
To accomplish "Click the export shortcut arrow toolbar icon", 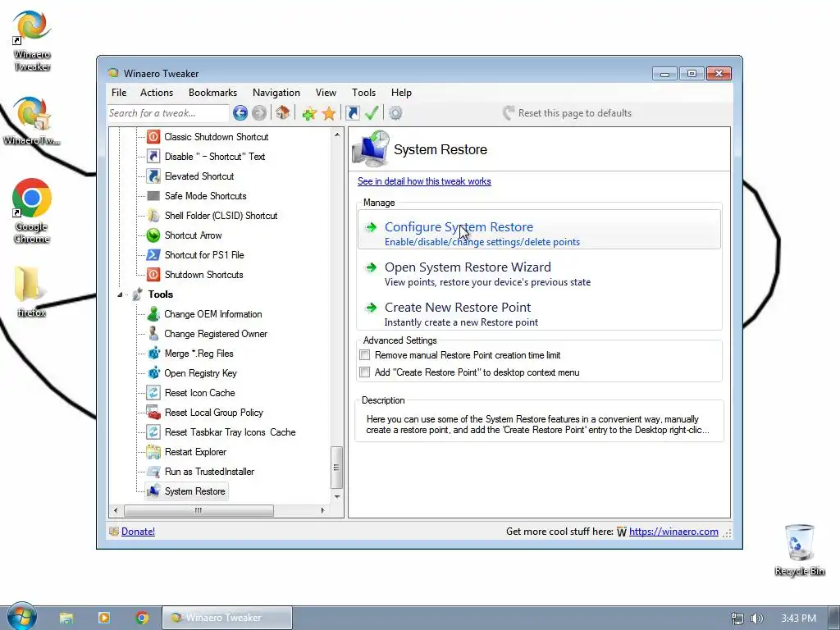I will [353, 113].
